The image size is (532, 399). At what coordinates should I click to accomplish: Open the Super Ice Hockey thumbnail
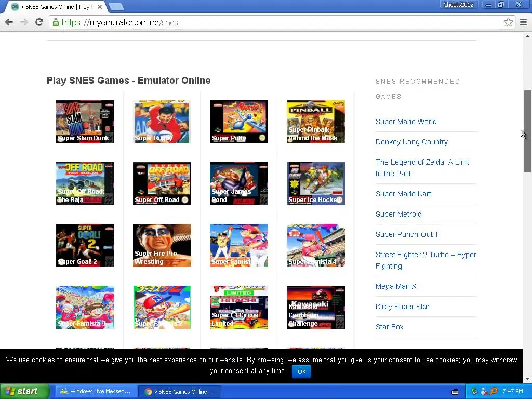pyautogui.click(x=316, y=183)
